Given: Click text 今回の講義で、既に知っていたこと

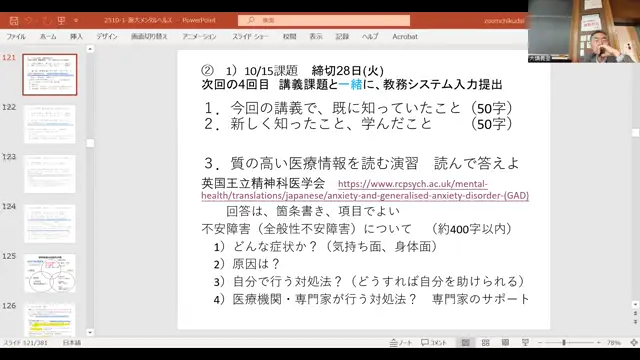Looking at the screenshot, I should coord(346,108).
